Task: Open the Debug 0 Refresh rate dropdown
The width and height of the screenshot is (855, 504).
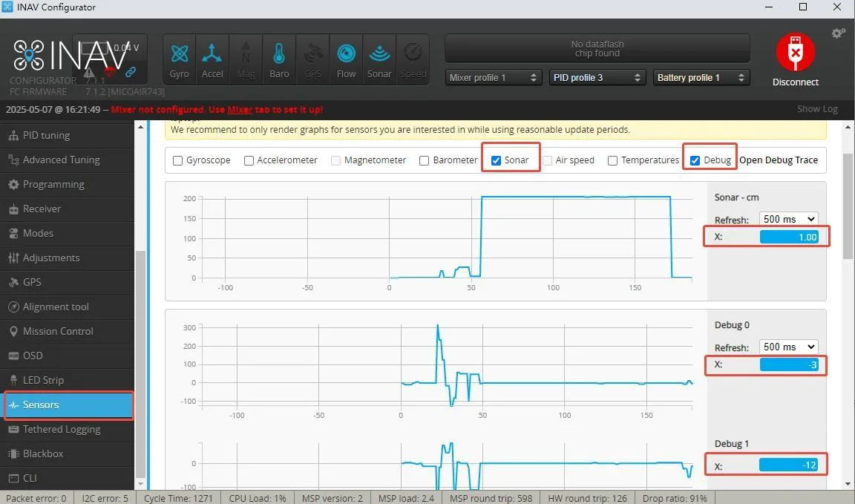Action: coord(788,347)
